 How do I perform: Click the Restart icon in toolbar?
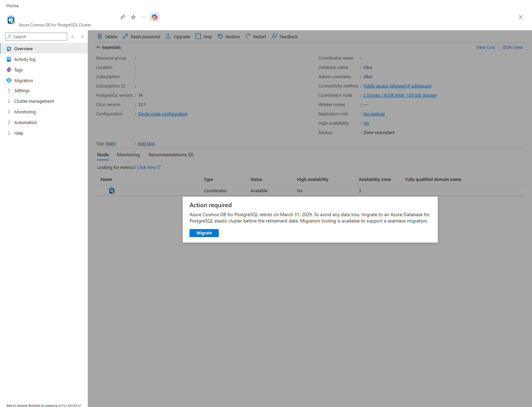click(248, 36)
